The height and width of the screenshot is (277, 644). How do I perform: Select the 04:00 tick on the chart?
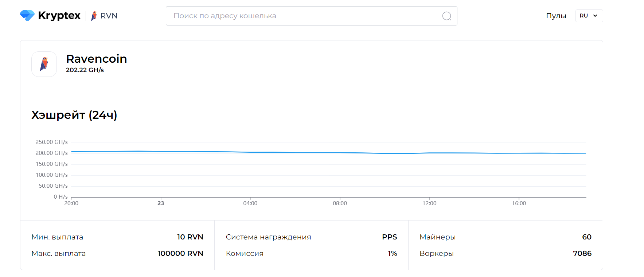(x=250, y=203)
